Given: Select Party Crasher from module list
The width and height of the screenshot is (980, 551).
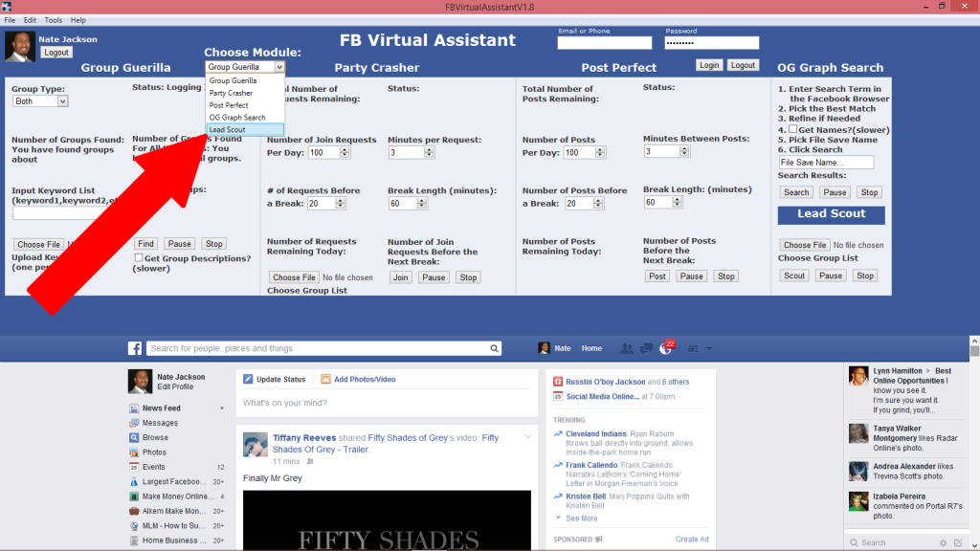Looking at the screenshot, I should coord(245,93).
